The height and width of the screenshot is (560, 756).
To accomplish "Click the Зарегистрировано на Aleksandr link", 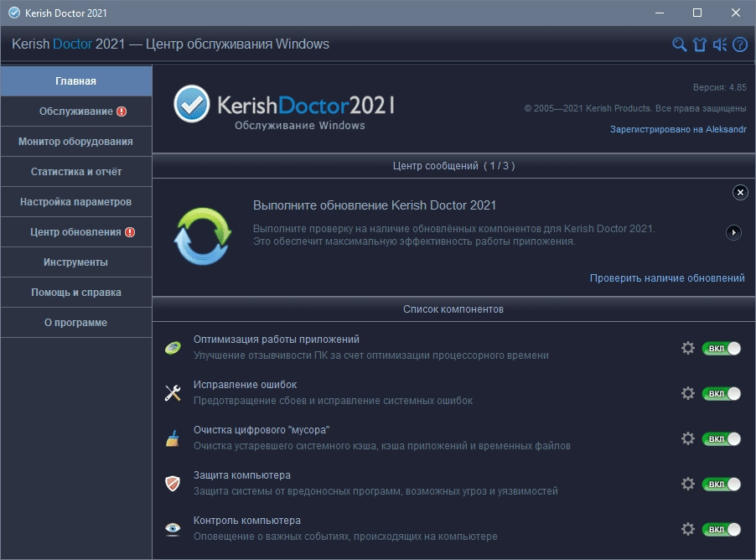I will point(678,129).
